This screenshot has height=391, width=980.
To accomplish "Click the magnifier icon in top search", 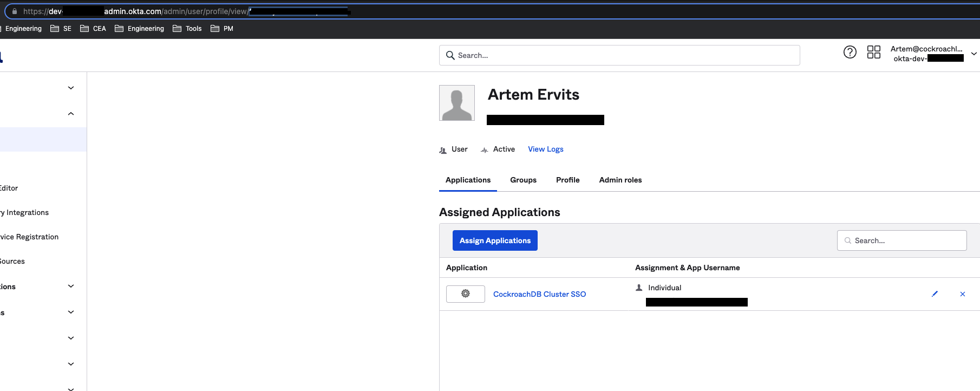I will click(x=450, y=55).
